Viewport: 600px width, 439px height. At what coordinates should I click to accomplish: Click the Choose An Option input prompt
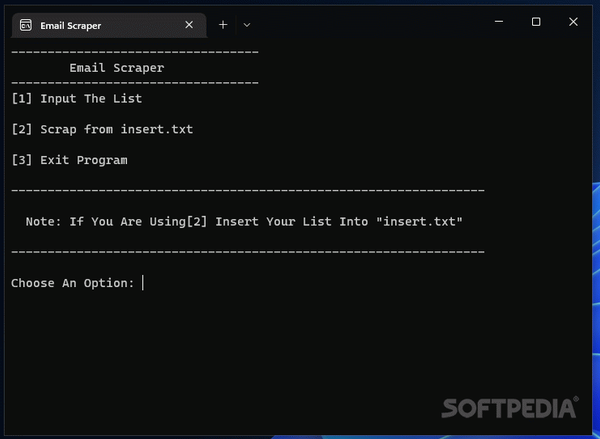pyautogui.click(x=144, y=283)
